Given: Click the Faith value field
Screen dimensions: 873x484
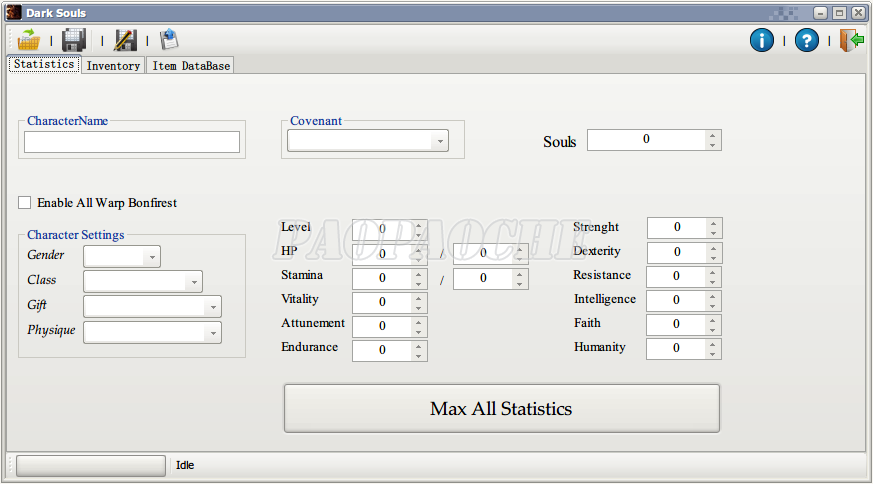Looking at the screenshot, I should coord(676,324).
